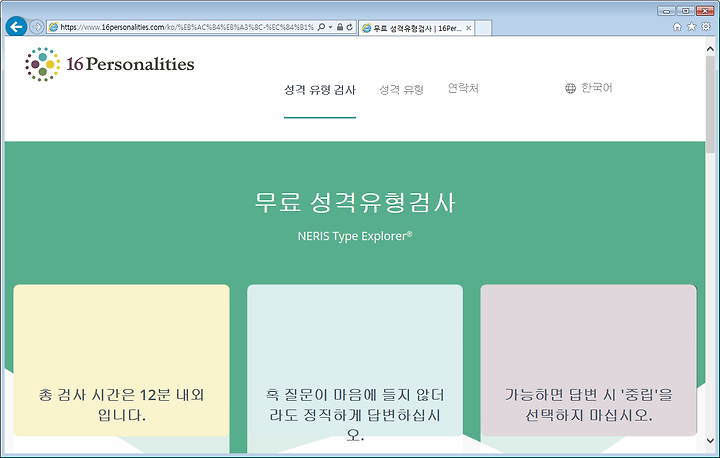
Task: Open the 성격 유형 menu item
Action: coord(401,90)
